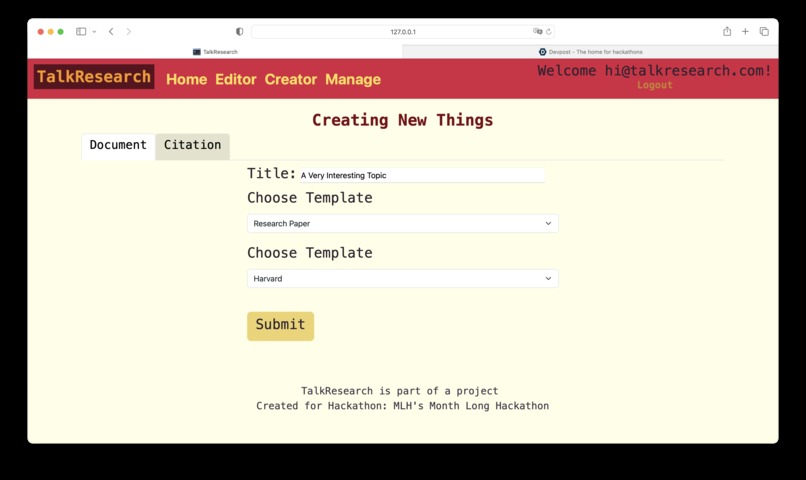Reload the page with the refresh icon
806x480 pixels.
coord(548,32)
